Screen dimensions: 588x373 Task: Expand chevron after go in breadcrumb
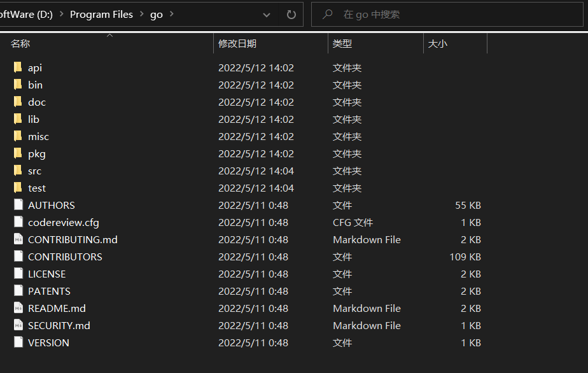coord(172,14)
